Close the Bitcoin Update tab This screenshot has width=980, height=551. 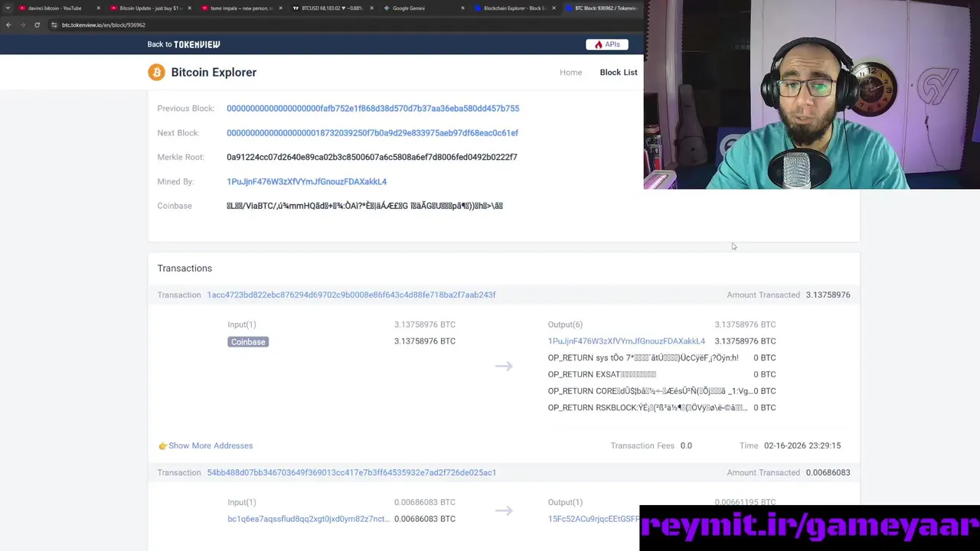click(190, 8)
